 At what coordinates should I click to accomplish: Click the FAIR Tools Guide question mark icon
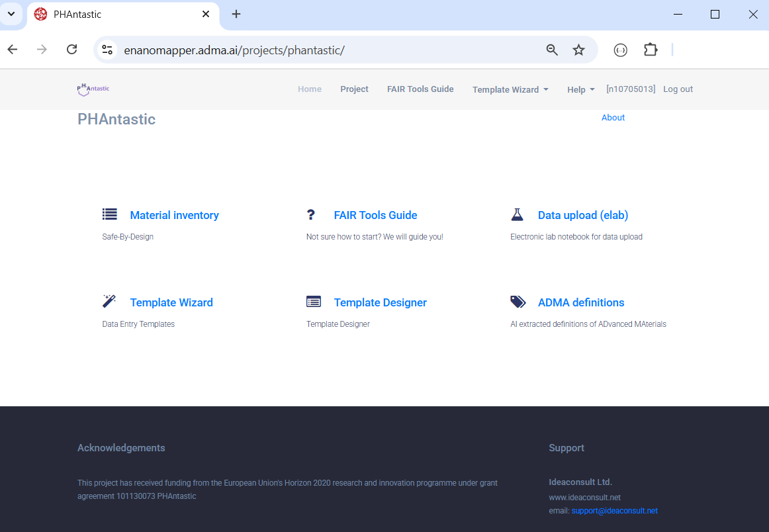coord(311,214)
